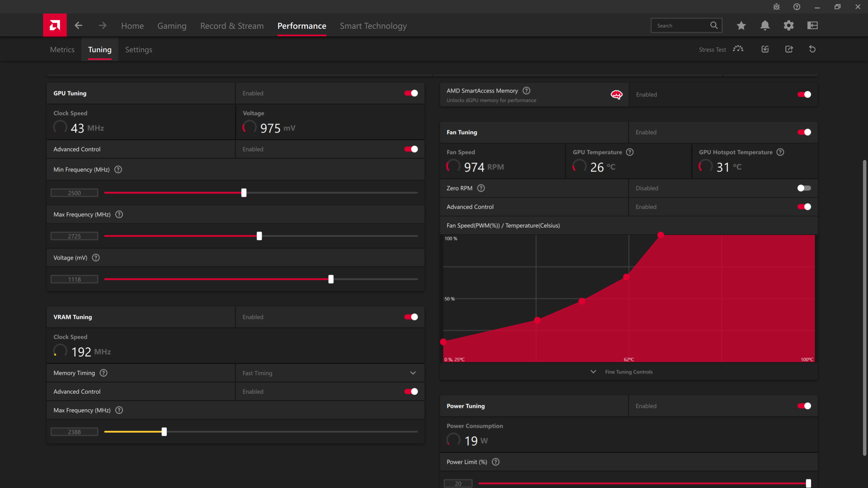Show help for GPU Hotspot Temperature
Viewport: 868px width, 488px height.
[780, 152]
